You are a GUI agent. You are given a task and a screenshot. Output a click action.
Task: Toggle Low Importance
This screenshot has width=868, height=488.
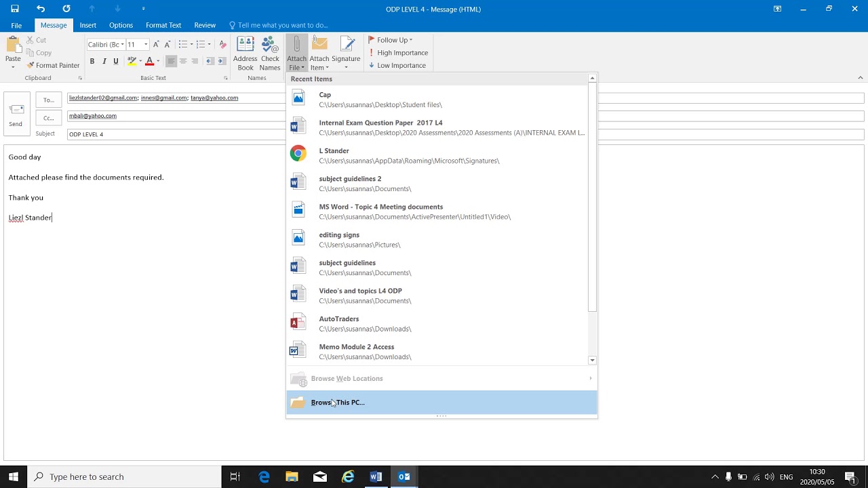click(397, 66)
